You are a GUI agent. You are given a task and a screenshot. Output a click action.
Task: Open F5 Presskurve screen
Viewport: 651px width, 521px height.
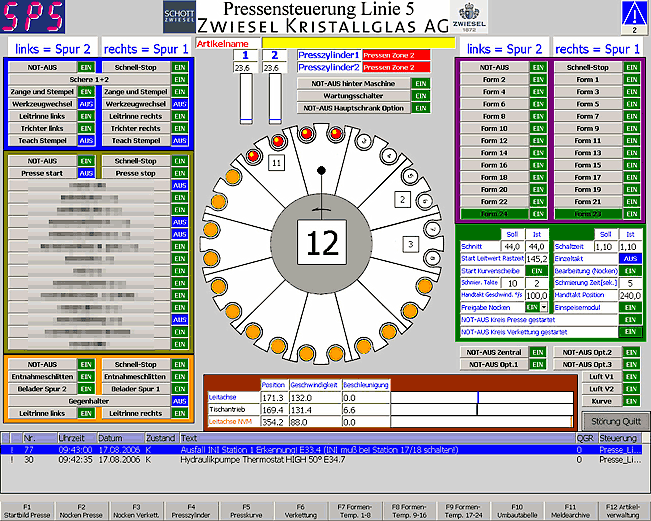click(x=246, y=511)
